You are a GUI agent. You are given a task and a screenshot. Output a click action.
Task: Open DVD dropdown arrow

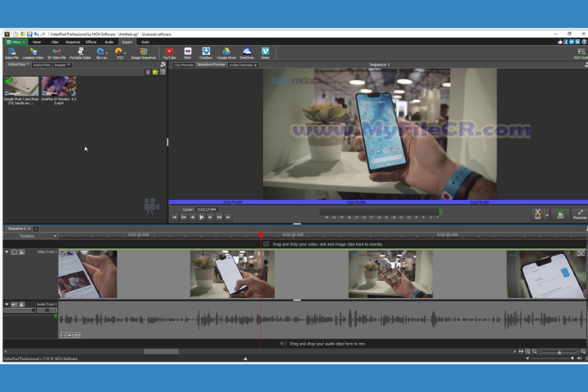(125, 53)
